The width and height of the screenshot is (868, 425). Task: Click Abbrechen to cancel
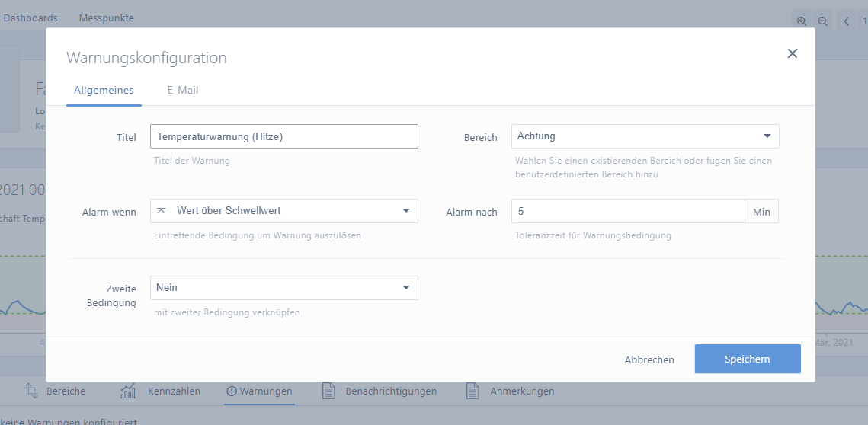(x=649, y=359)
